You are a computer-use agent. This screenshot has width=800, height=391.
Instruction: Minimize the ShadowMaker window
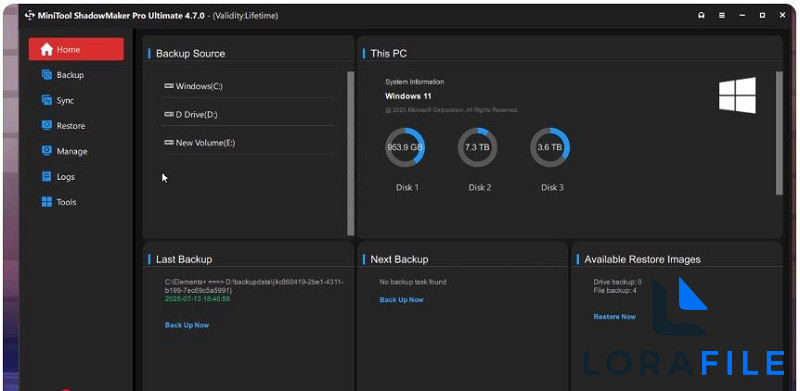click(x=742, y=16)
